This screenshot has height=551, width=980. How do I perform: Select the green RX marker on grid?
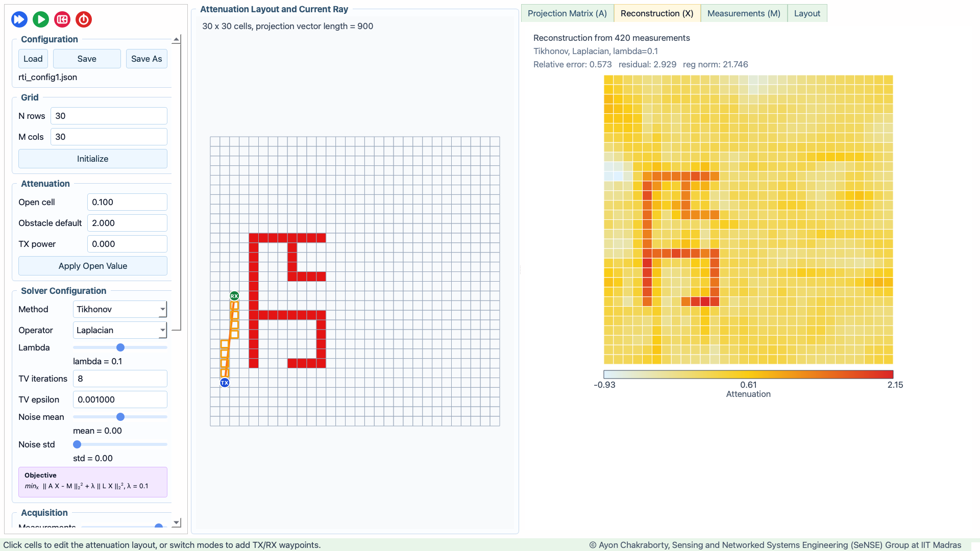(234, 296)
